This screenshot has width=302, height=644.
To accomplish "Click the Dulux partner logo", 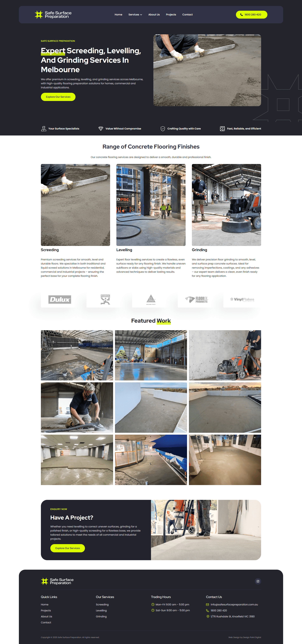I will [x=60, y=299].
